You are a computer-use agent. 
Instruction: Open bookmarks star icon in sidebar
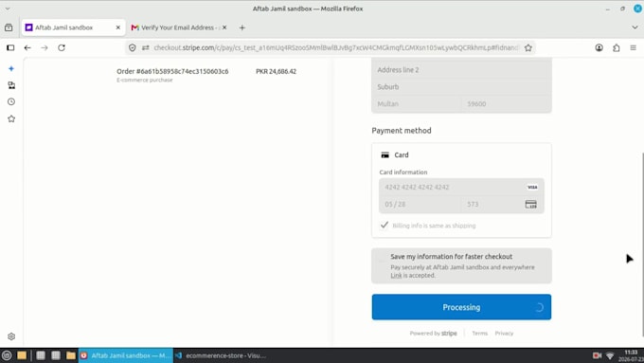click(x=11, y=118)
